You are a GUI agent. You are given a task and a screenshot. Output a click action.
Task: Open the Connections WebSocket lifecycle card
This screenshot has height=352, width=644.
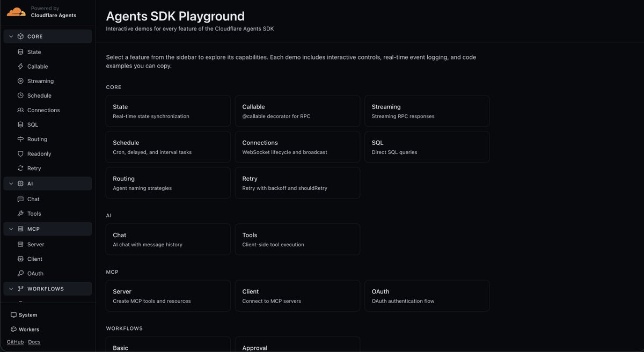coord(297,147)
